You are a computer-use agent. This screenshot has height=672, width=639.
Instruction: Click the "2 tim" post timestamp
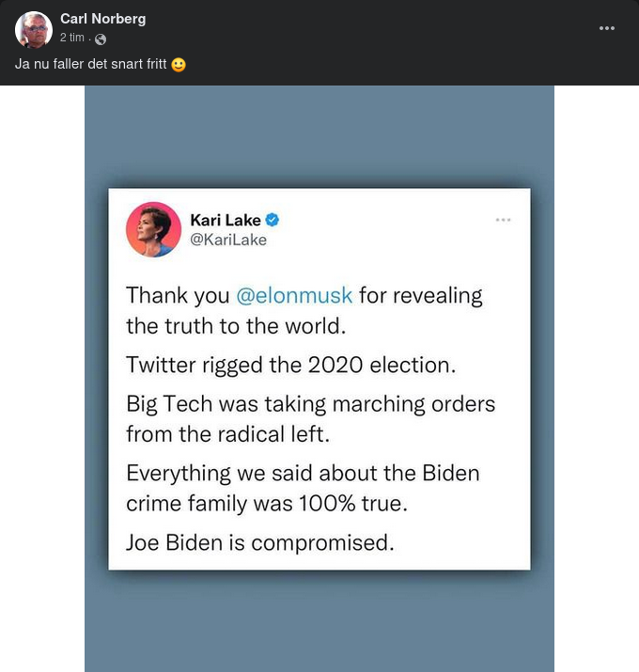tap(71, 38)
